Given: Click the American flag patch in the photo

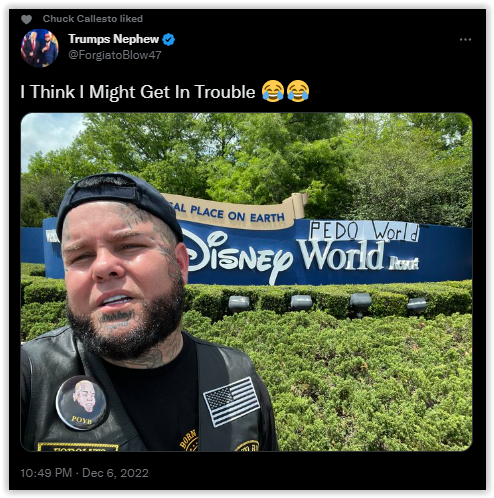Looking at the screenshot, I should 231,402.
